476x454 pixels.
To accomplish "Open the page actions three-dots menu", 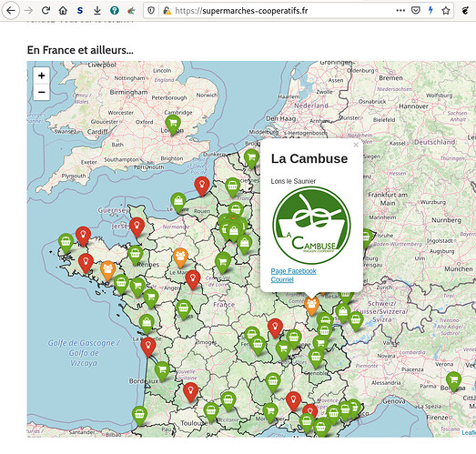I will click(400, 11).
